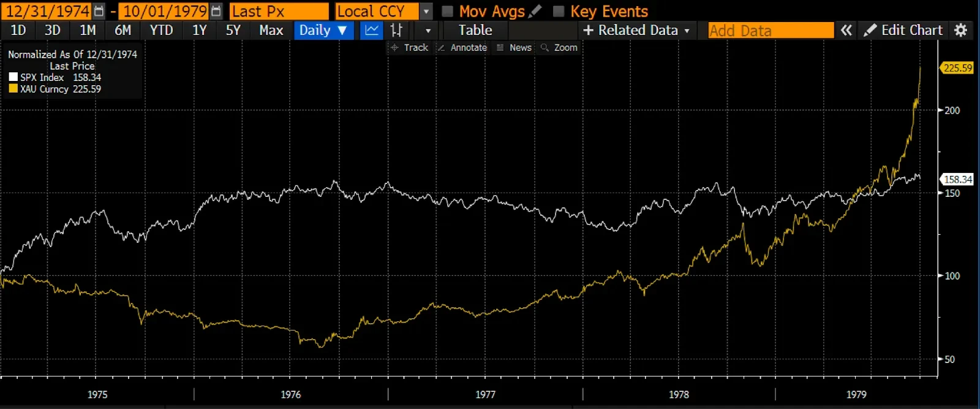Click the 1975 x-axis year label
The image size is (980, 409).
[97, 394]
